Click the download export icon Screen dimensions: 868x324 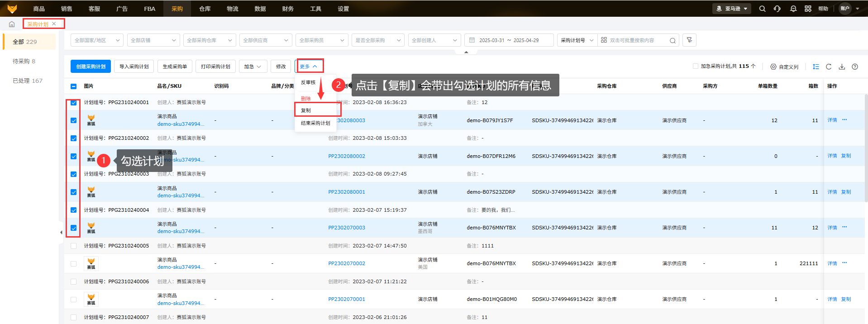[842, 67]
